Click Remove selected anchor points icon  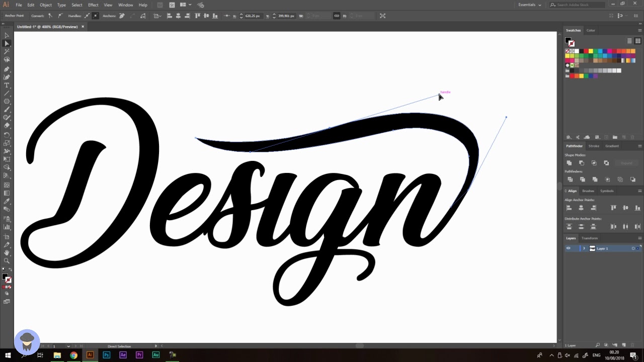coord(121,16)
